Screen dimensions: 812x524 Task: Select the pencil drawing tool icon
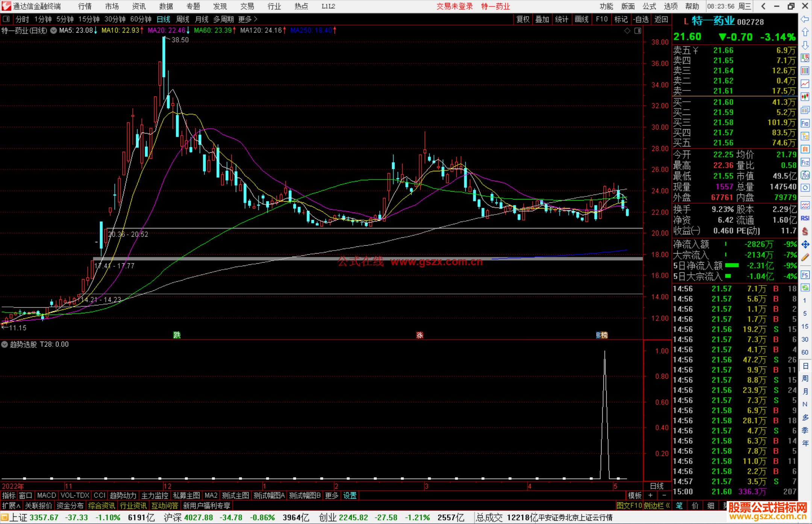805,257
